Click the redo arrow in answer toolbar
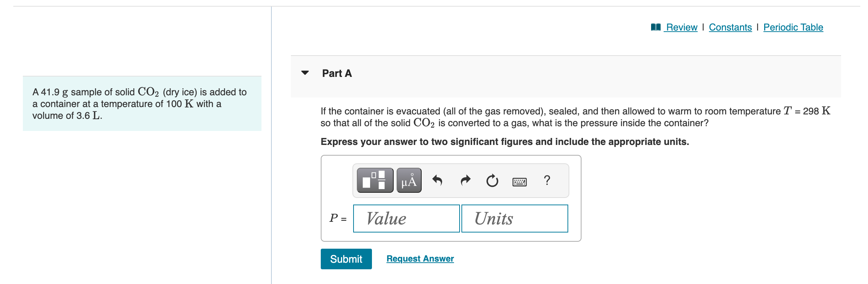This screenshot has height=284, width=868. tap(465, 180)
